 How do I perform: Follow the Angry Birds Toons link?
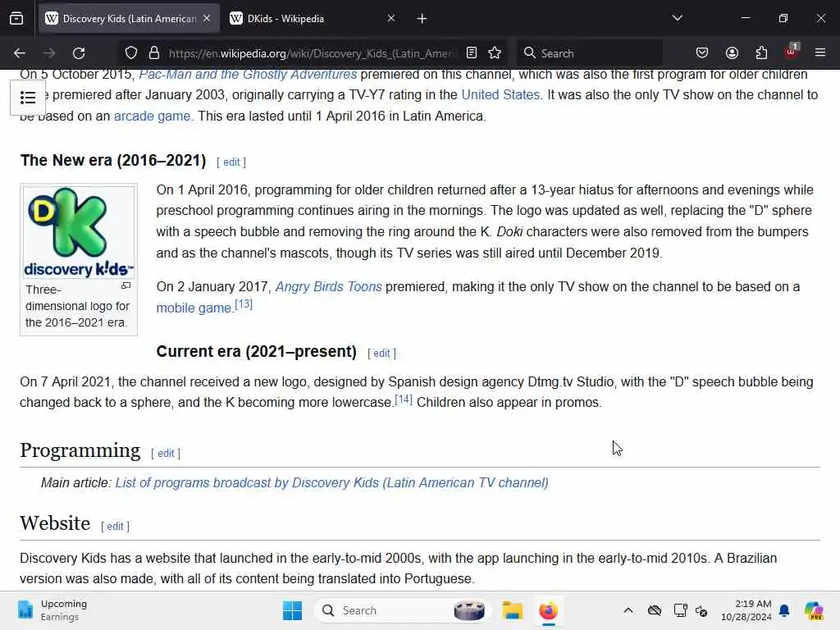[328, 286]
